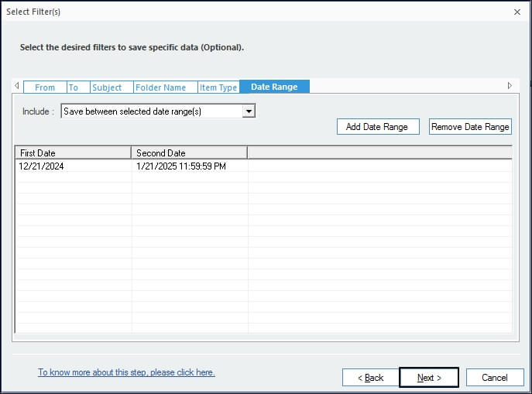Click the Date Range tab
Image resolution: width=532 pixels, height=394 pixels.
274,87
